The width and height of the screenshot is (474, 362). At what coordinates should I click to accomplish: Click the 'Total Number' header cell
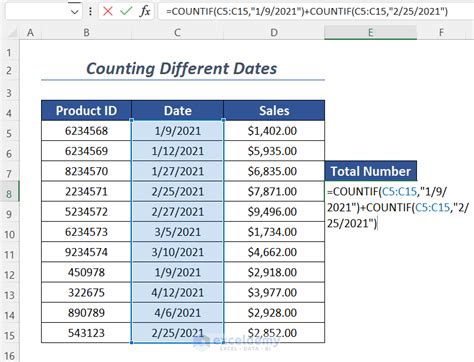click(371, 171)
